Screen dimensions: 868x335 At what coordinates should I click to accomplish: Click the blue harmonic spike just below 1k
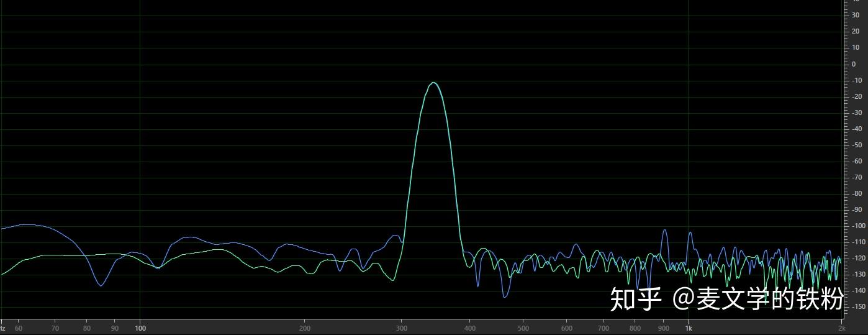664,231
